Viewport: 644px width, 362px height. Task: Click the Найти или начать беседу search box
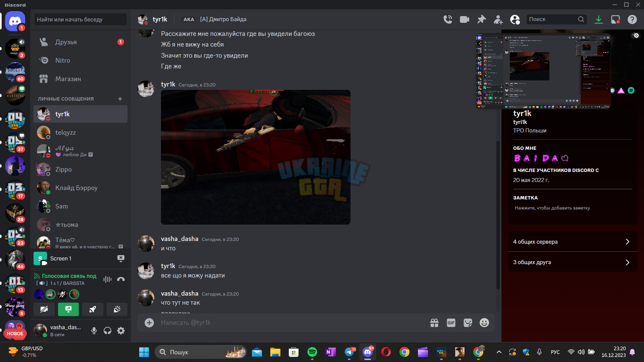click(x=80, y=19)
